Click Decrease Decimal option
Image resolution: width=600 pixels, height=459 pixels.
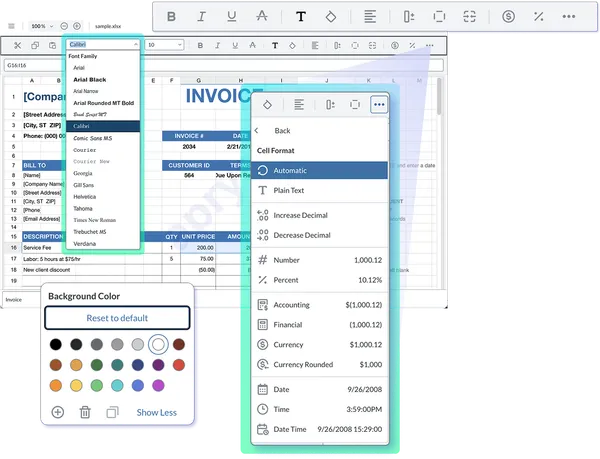click(320, 235)
